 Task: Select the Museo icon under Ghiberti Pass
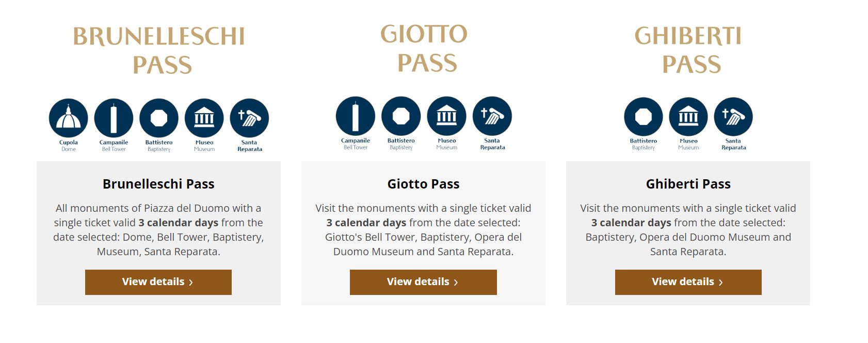pos(688,117)
